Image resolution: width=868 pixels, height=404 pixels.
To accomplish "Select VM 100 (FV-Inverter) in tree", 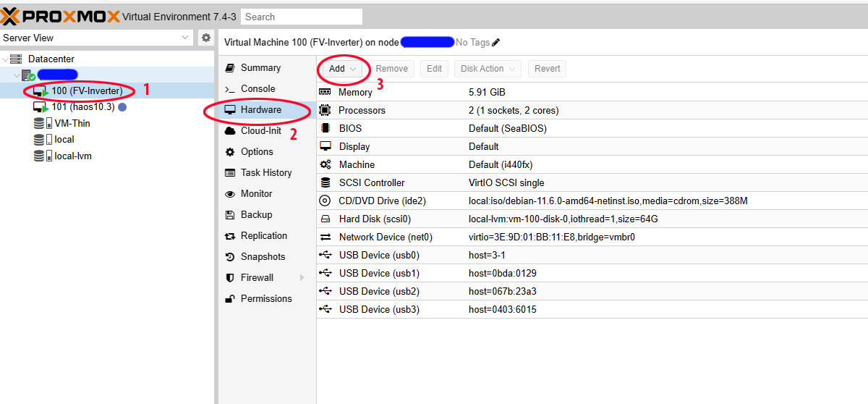I will 87,91.
